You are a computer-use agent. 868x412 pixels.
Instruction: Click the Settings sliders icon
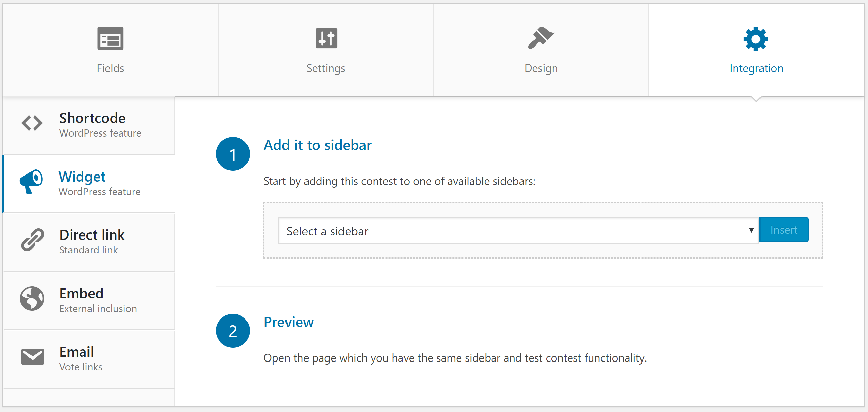pyautogui.click(x=326, y=39)
